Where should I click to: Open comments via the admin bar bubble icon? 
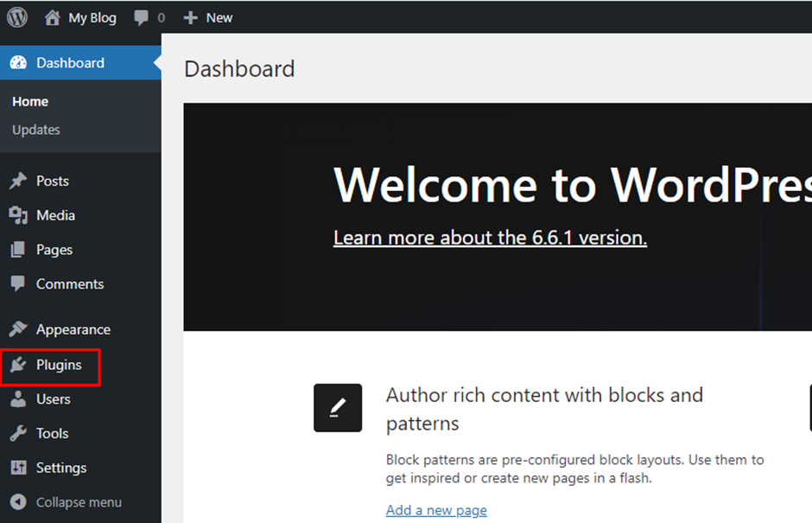(138, 17)
